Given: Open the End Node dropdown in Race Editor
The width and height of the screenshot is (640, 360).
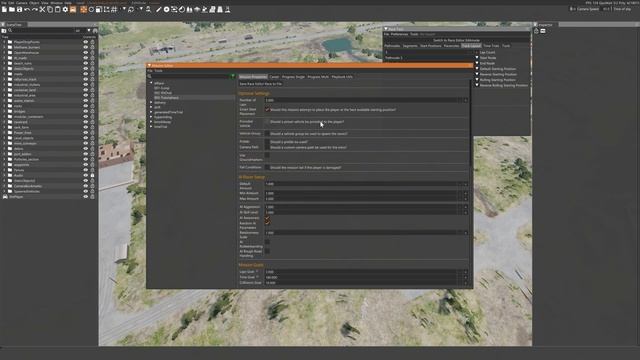Looking at the screenshot, I should click(x=477, y=63).
